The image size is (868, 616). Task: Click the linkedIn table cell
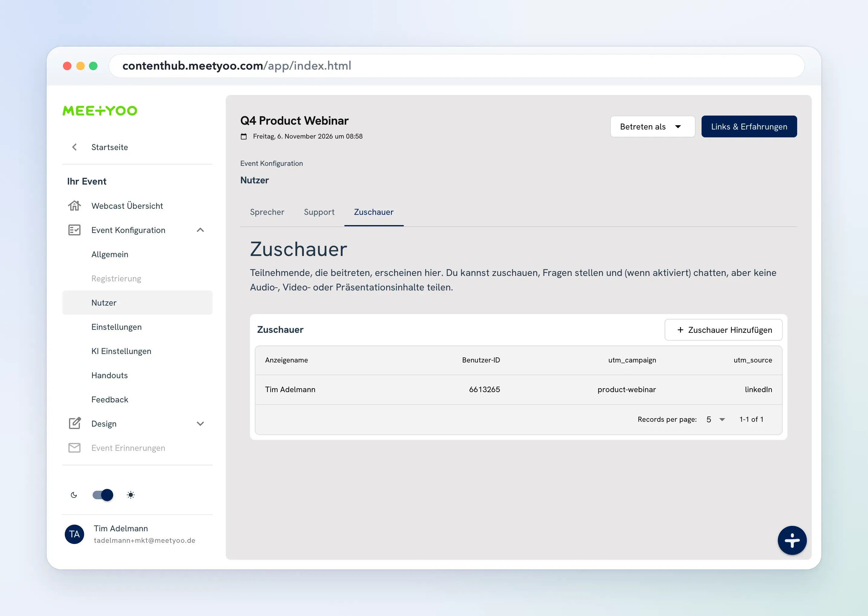pos(758,390)
